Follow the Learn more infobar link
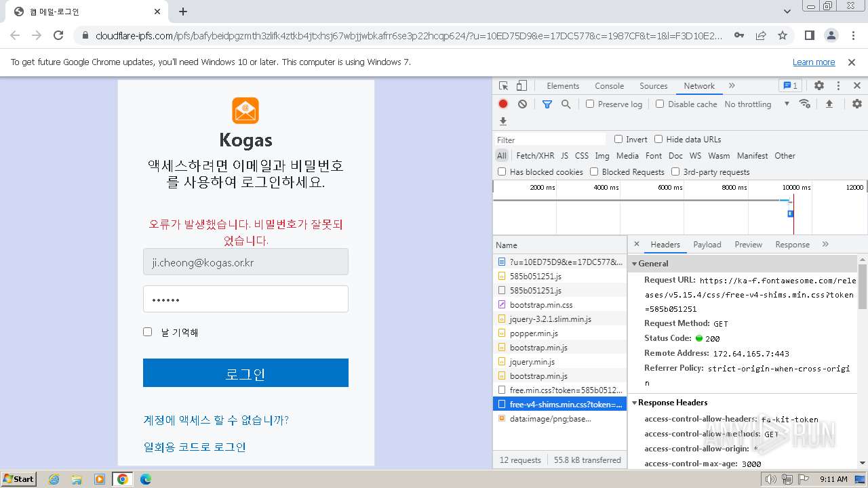868x488 pixels. tap(814, 62)
